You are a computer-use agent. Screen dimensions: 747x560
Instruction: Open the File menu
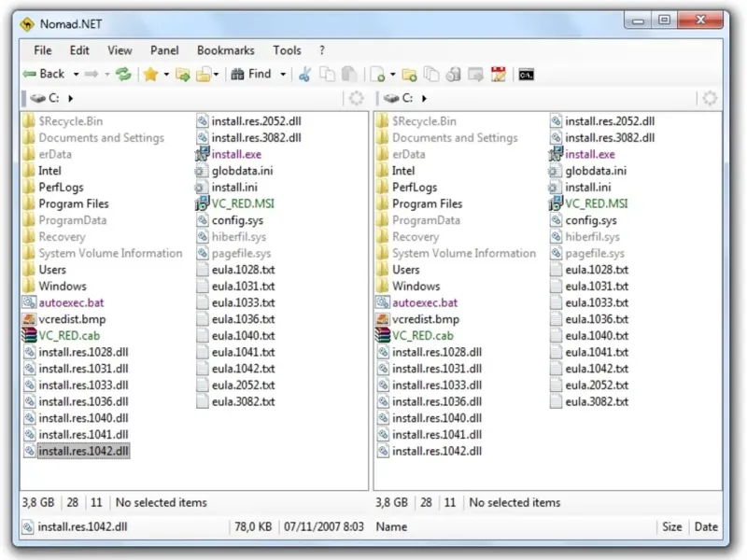click(x=43, y=50)
